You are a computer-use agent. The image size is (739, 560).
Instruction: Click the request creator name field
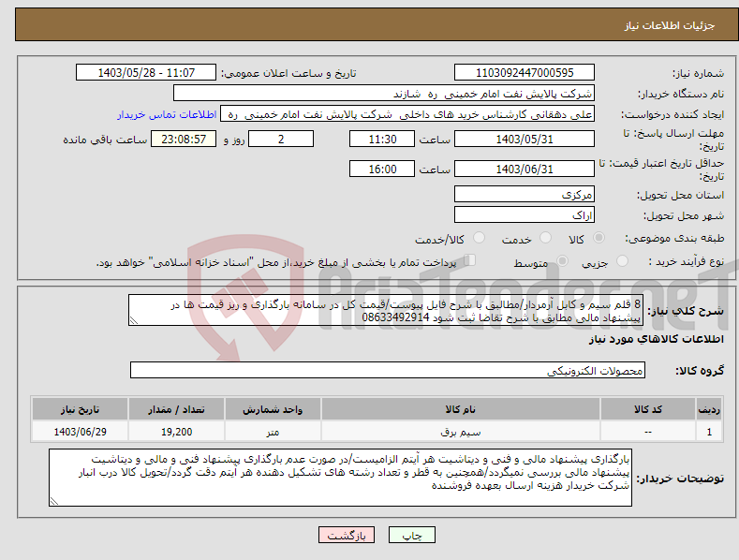(407, 114)
